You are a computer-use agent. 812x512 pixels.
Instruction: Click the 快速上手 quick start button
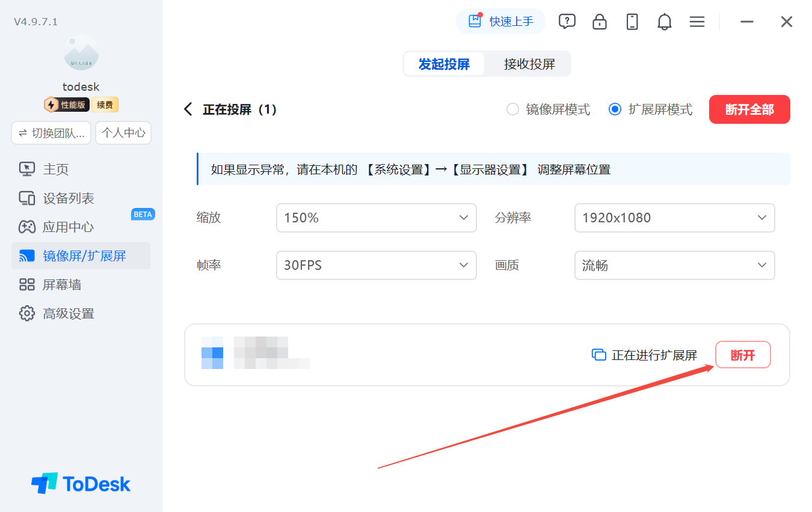[x=500, y=22]
